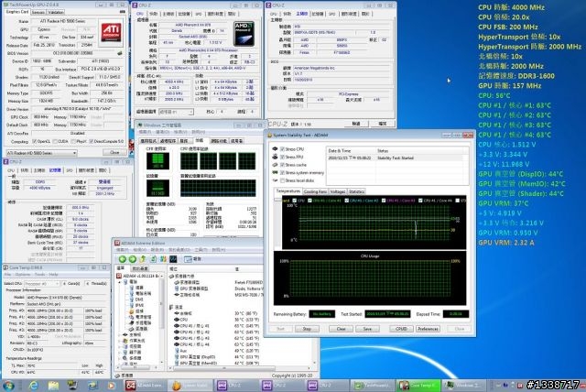
Task: Select DMI item in AIDA64 tree
Action: [138, 299]
